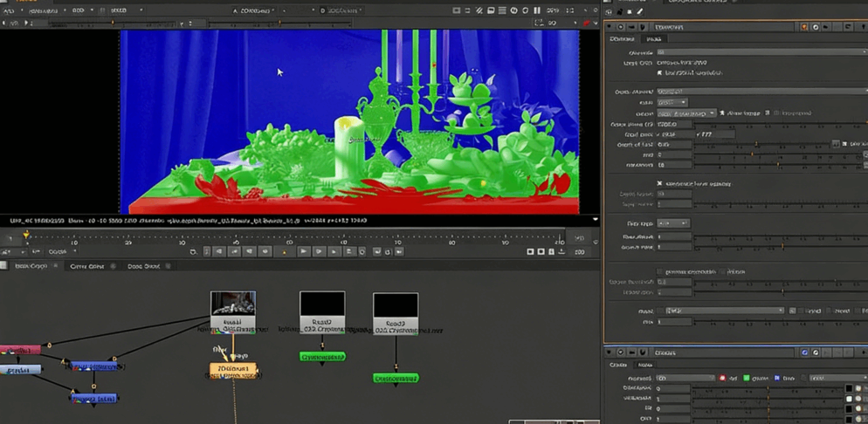Click the blue circular icon in lower properties header
The width and height of the screenshot is (868, 424).
tap(804, 352)
